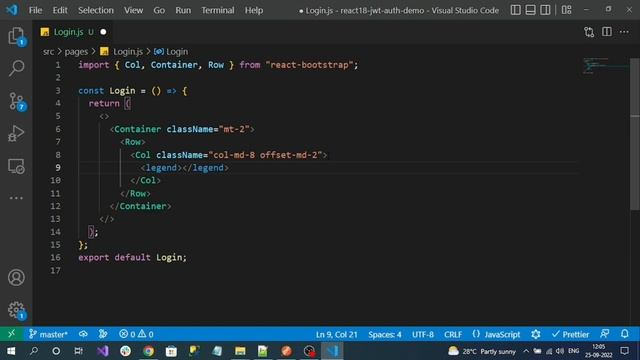Click the src breadcrumb segment
640x360 pixels.
pos(49,51)
